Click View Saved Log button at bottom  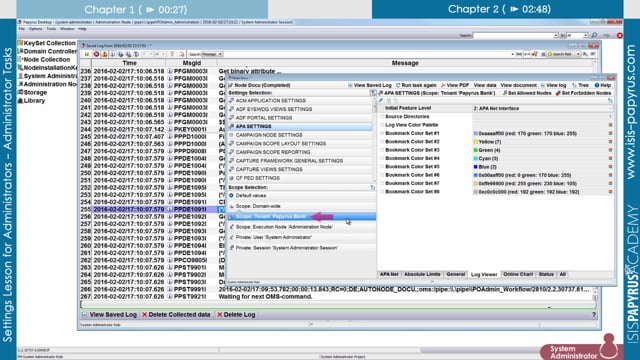[x=109, y=315]
